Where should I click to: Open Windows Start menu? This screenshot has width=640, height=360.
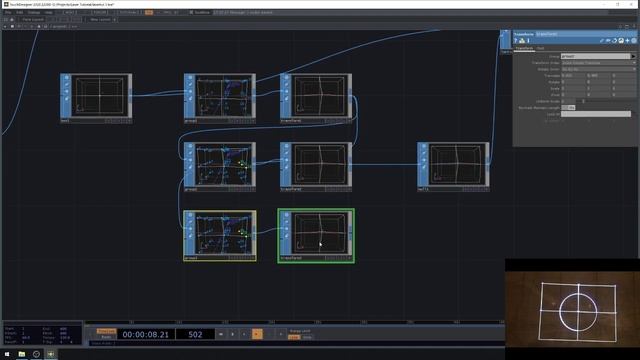[x=7, y=354]
